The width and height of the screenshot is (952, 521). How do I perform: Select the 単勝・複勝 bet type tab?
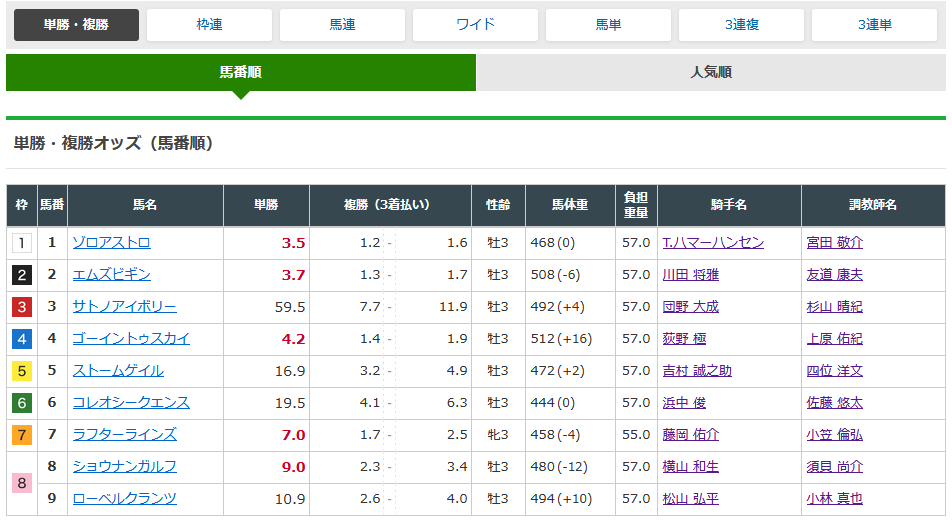[x=76, y=25]
